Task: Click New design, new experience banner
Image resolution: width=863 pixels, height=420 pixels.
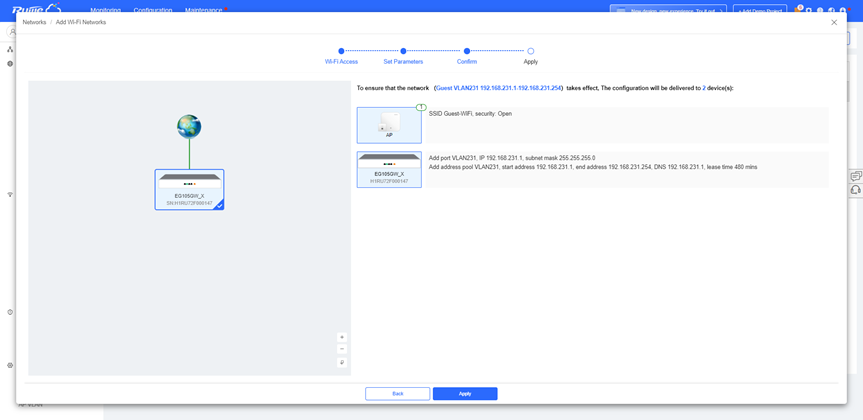Action: [668, 10]
